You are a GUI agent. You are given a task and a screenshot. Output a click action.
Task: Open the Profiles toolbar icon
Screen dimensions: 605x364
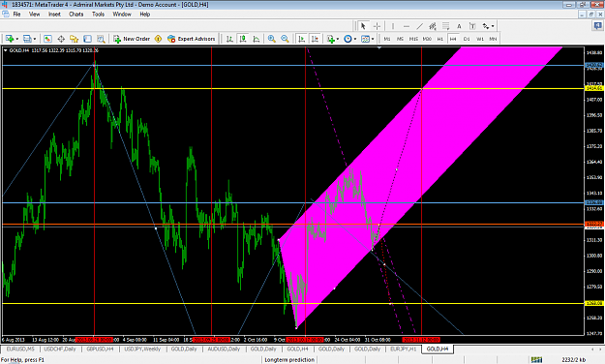click(x=27, y=39)
